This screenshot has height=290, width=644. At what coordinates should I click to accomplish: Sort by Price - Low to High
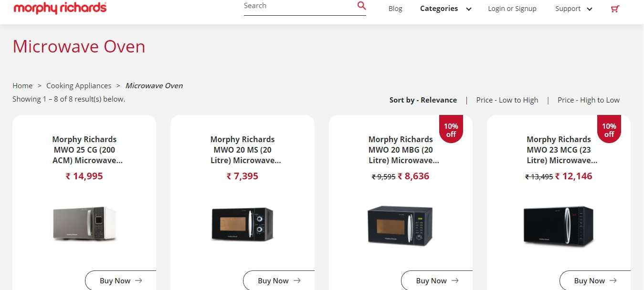click(507, 100)
